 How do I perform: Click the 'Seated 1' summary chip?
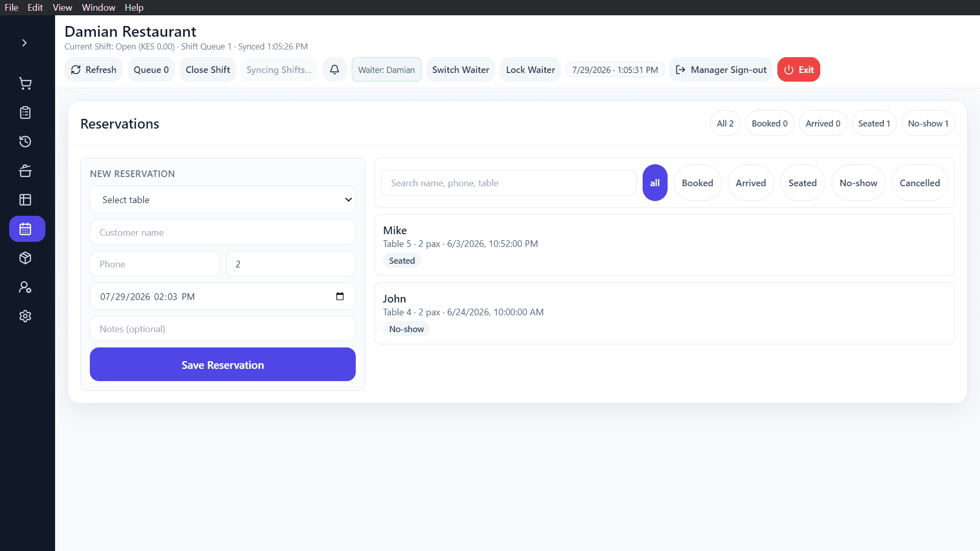pos(874,123)
